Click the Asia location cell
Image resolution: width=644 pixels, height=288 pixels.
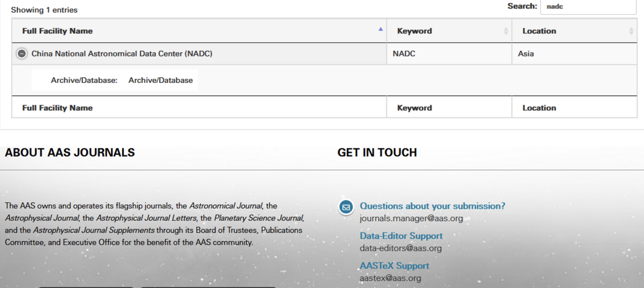click(526, 54)
